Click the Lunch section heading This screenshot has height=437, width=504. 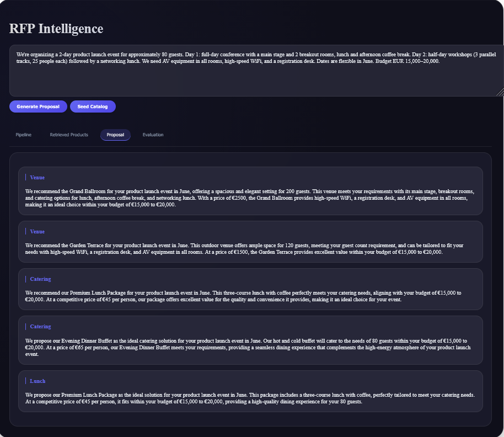(37, 381)
